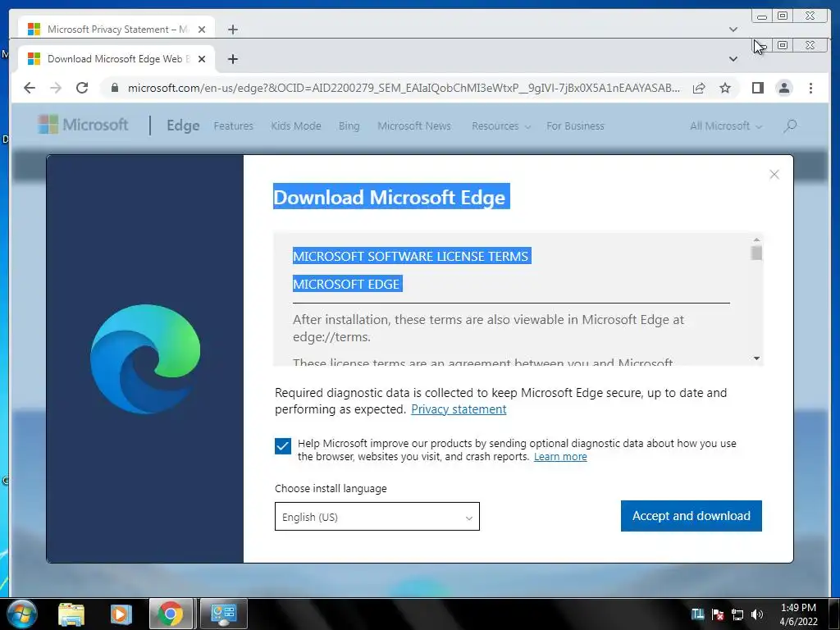
Task: Click the address bar URL
Action: point(404,88)
